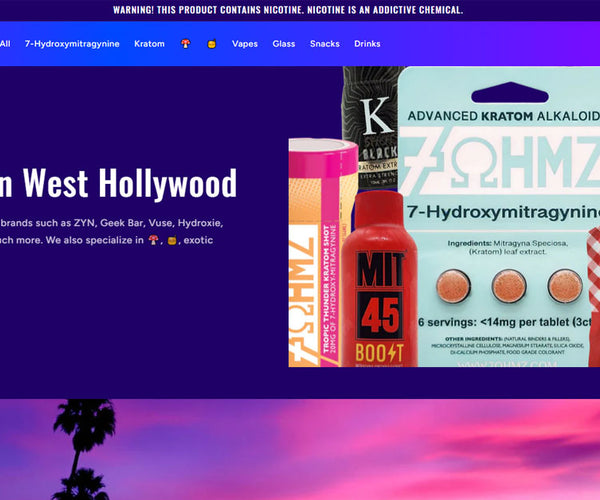Click the palm tree sunset image
The width and height of the screenshot is (600, 500).
click(300, 450)
